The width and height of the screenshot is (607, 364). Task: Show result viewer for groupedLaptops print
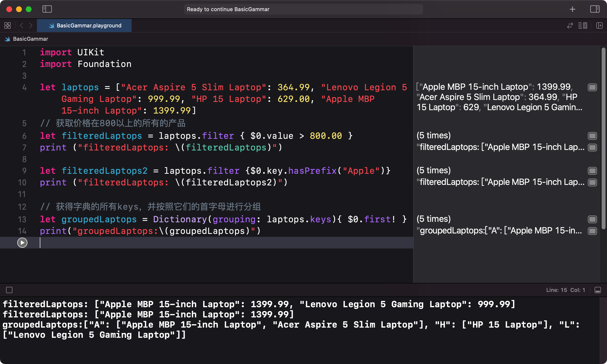coord(592,231)
